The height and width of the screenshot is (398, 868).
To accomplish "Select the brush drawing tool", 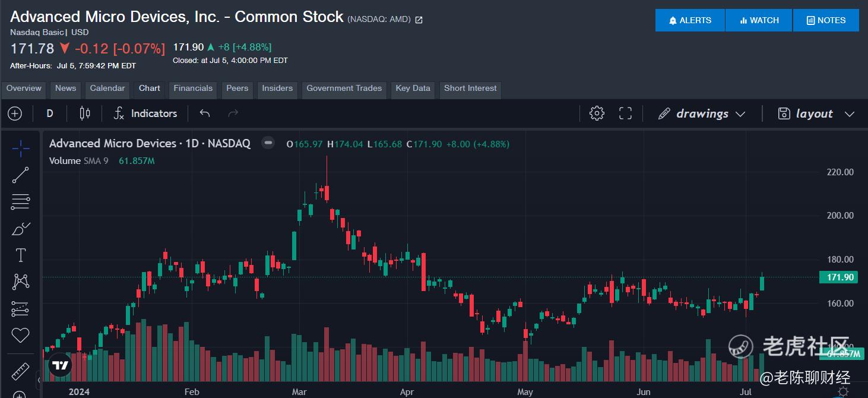I will click(20, 229).
